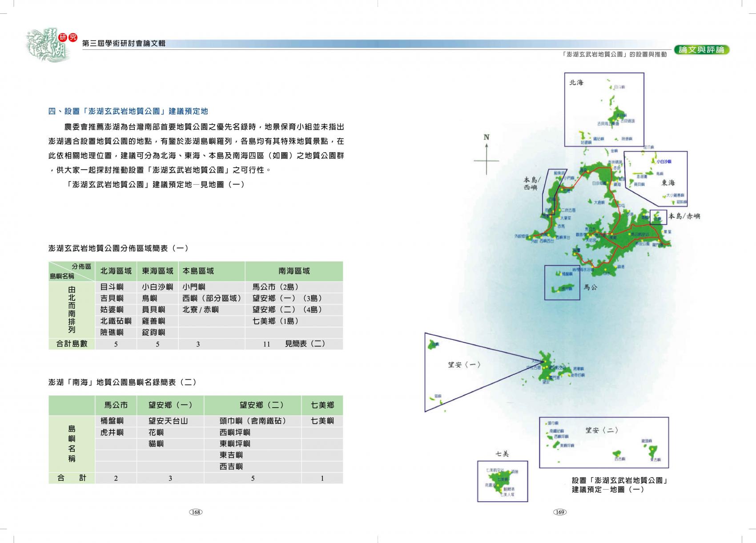Click the 望安〈二〉 boxed map region
Image resolution: width=756 pixels, height=543 pixels.
pyautogui.click(x=603, y=442)
